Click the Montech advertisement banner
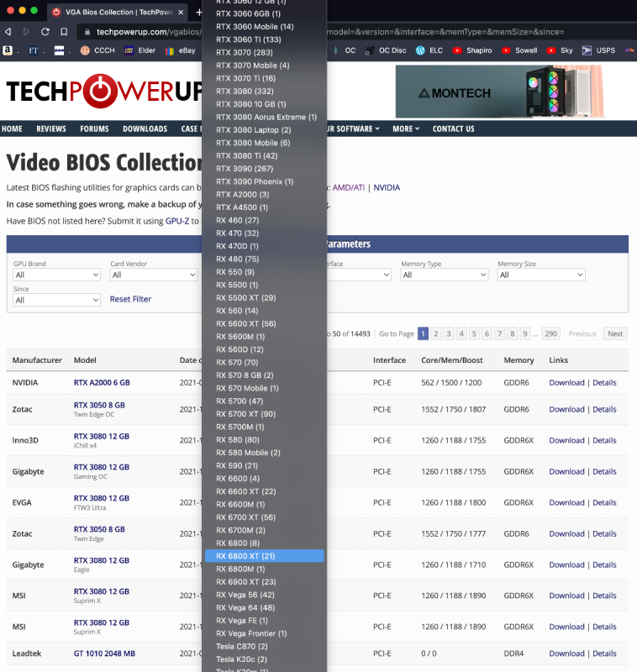The width and height of the screenshot is (637, 672). click(499, 92)
